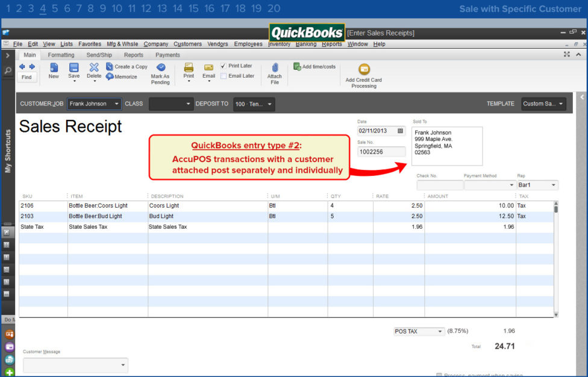Click the Save disk icon
Viewport: 588px width, 377px height.
74,67
